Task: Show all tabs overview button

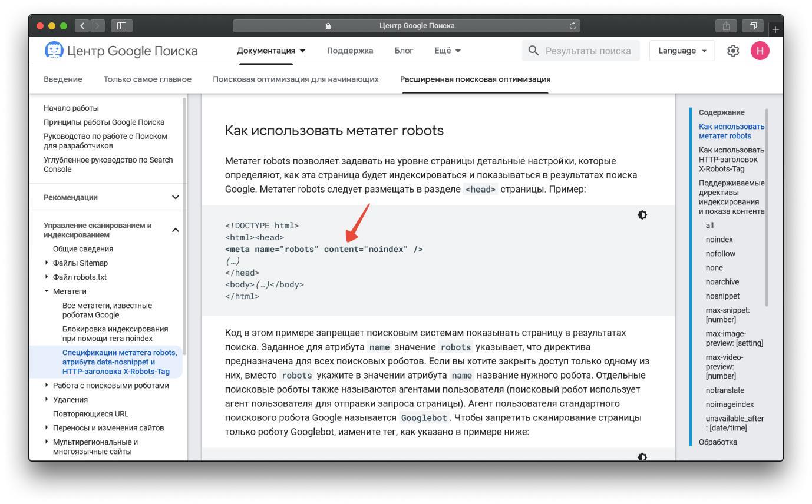Action: (x=752, y=26)
